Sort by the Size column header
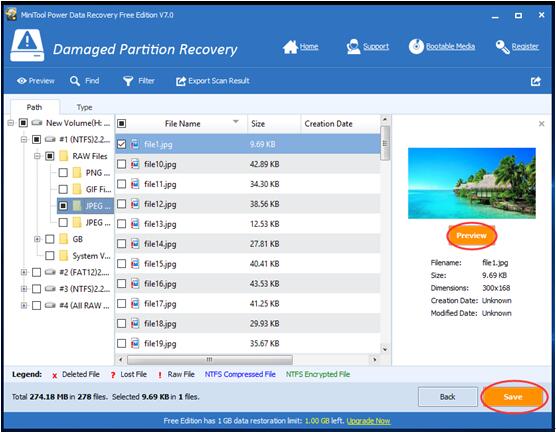556x433 pixels. coord(274,124)
